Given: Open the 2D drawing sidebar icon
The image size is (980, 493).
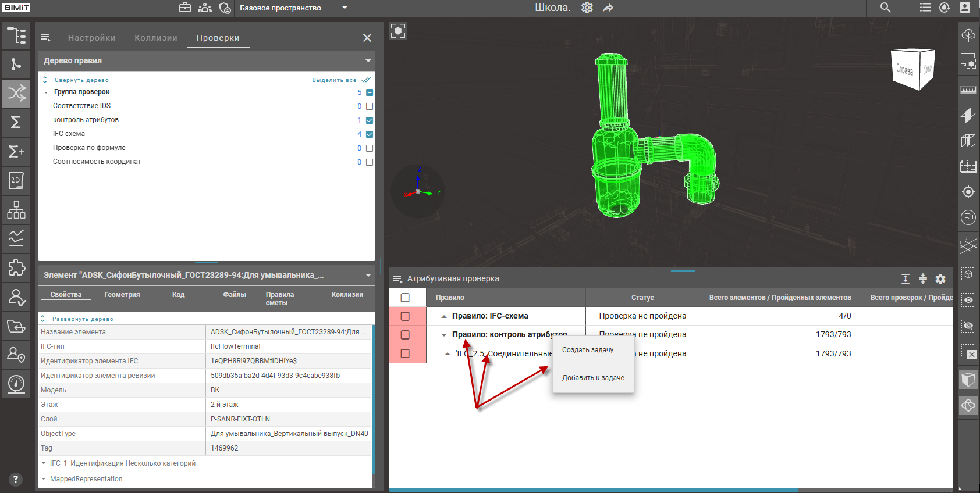Looking at the screenshot, I should (x=16, y=180).
